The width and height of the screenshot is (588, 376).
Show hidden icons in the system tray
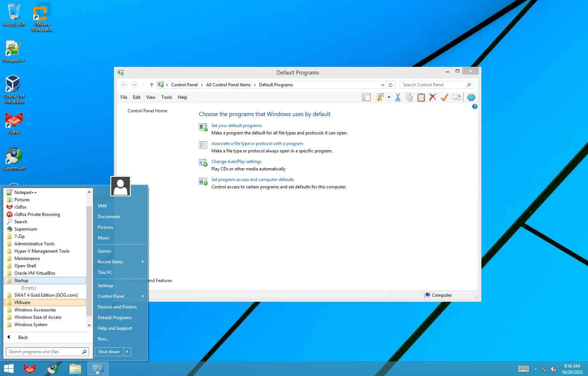[x=535, y=369]
